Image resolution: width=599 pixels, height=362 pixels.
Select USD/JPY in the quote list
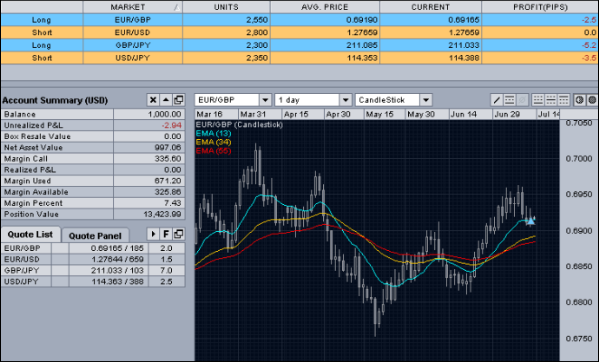tap(22, 281)
